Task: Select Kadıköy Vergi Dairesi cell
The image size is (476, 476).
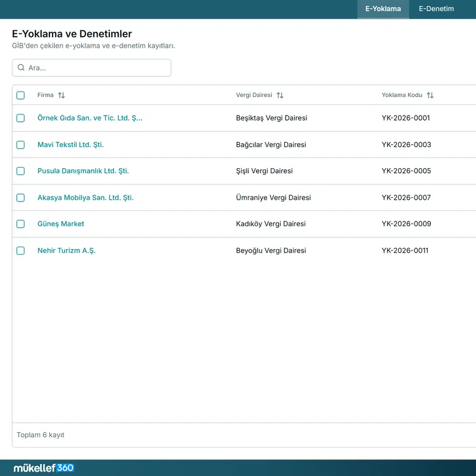Action: [x=271, y=224]
